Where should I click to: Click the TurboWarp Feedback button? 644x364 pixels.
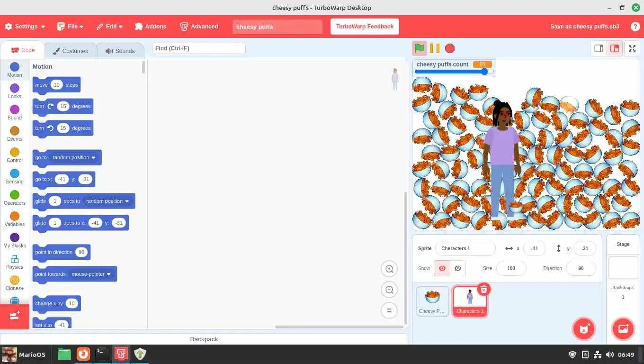coord(365,27)
